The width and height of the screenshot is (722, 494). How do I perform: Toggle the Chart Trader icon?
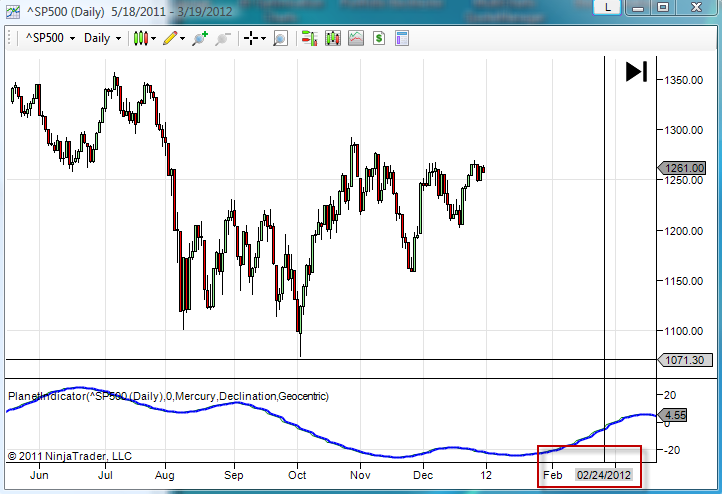(x=309, y=38)
